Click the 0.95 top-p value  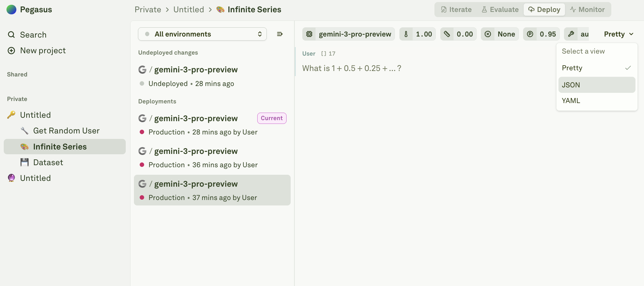tap(548, 34)
